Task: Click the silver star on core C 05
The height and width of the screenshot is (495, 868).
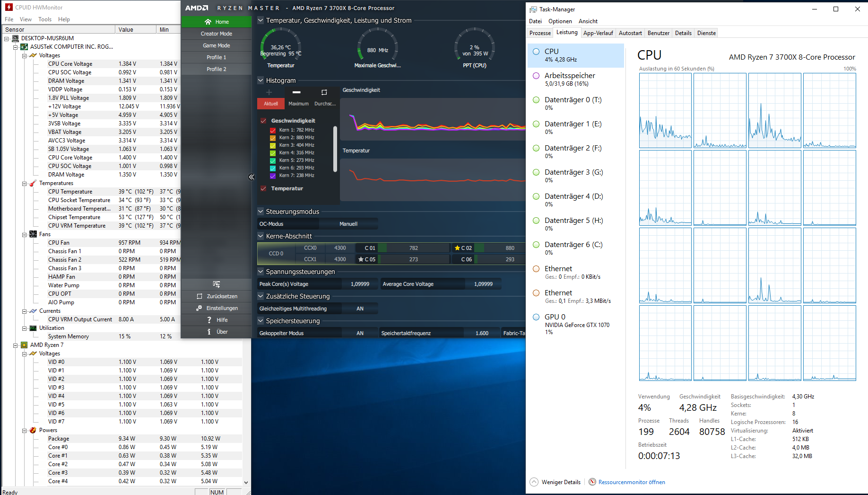Action: coord(361,259)
